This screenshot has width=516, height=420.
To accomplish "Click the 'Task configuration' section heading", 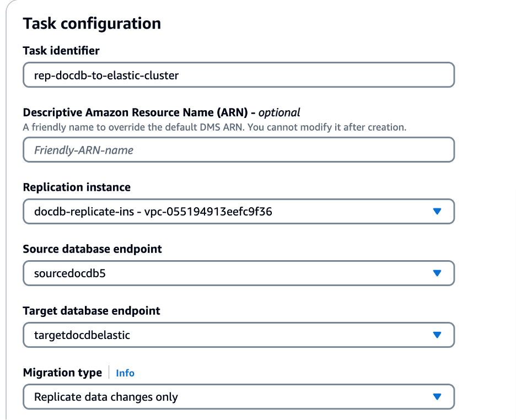I will (x=92, y=24).
